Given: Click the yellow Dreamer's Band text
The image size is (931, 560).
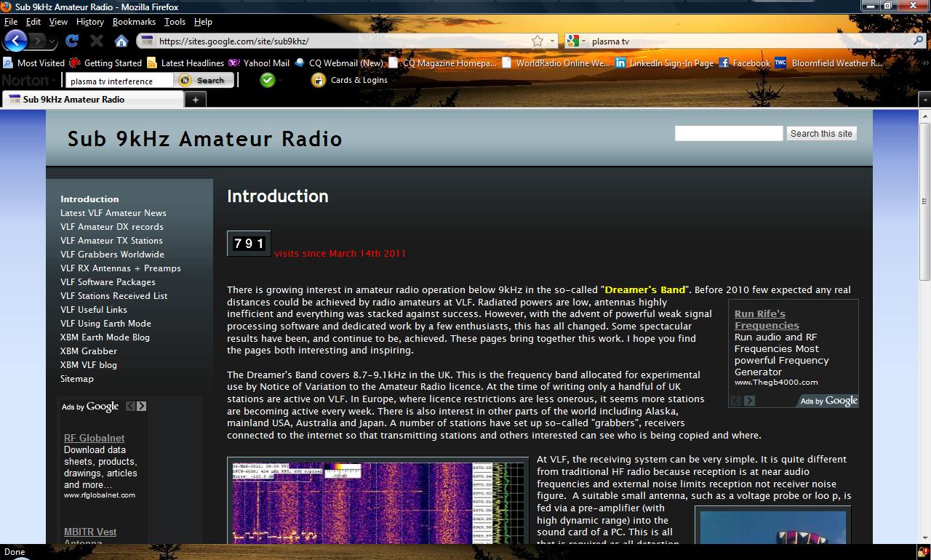Looking at the screenshot, I should (x=645, y=289).
